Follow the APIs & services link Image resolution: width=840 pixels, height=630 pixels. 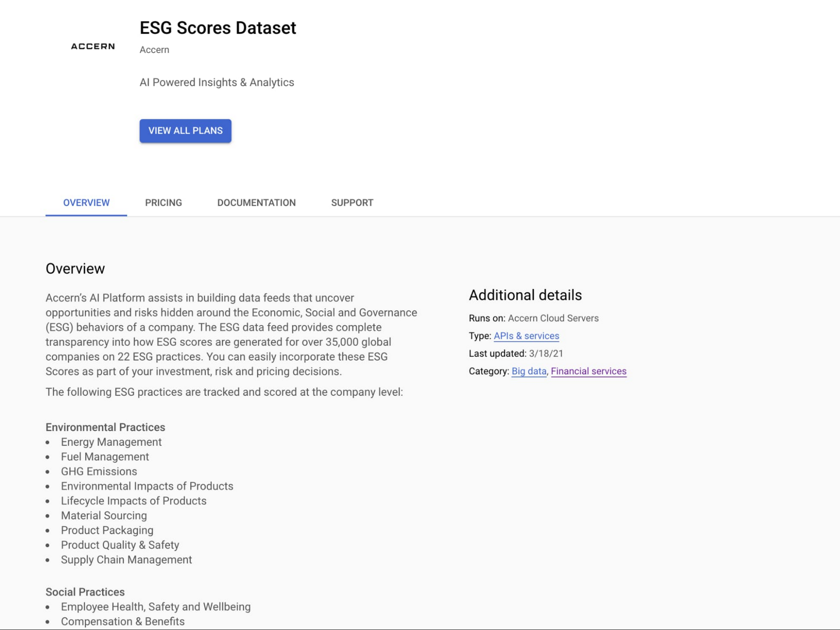click(x=526, y=336)
